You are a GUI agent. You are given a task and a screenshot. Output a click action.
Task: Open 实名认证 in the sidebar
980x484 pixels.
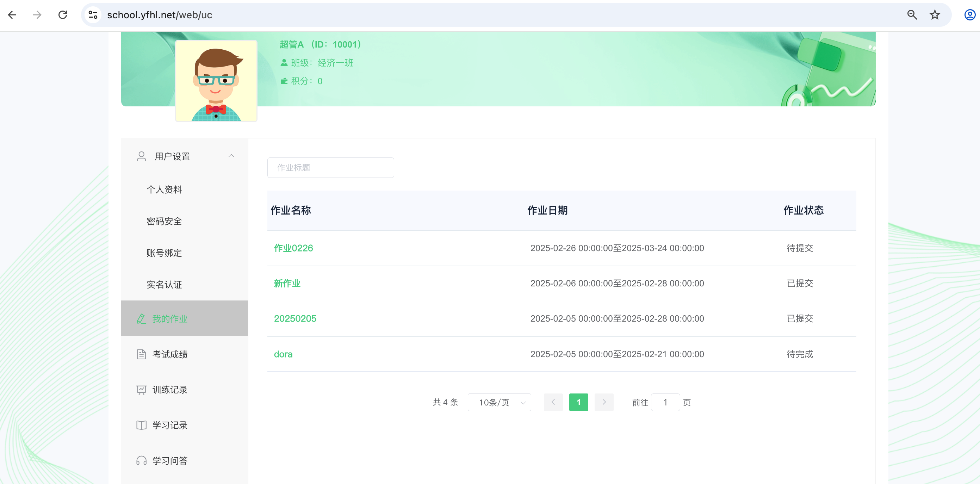coord(165,284)
